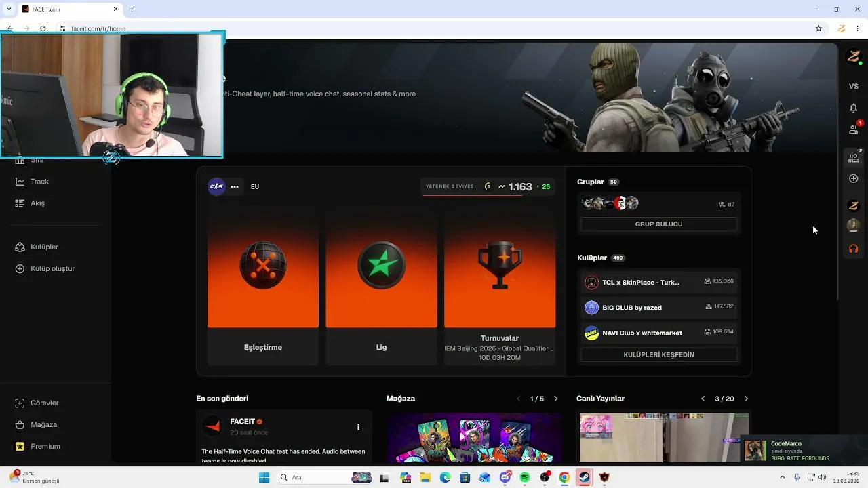Open the Mağaza store banner image
The width and height of the screenshot is (868, 488).
(x=474, y=438)
